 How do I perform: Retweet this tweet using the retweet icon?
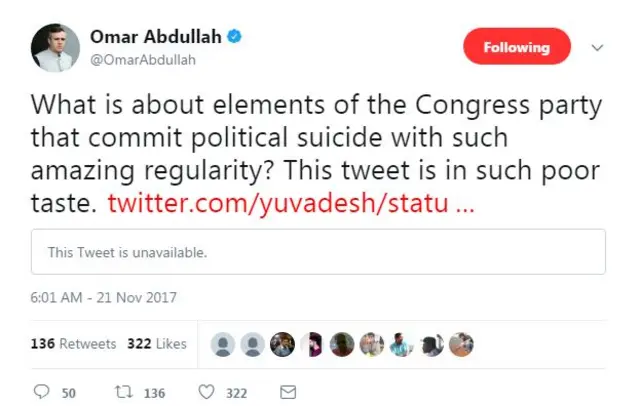[124, 392]
